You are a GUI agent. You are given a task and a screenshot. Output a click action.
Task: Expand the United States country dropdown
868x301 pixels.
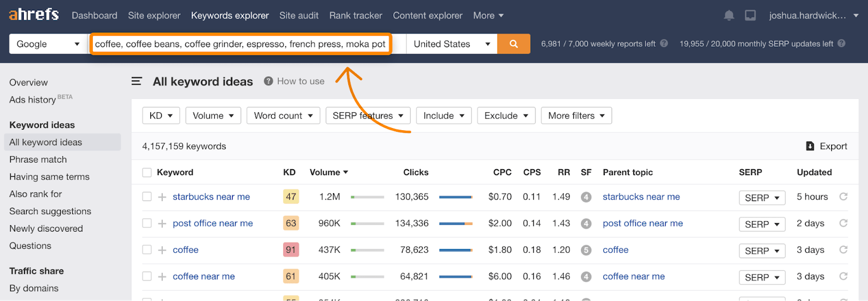point(451,44)
